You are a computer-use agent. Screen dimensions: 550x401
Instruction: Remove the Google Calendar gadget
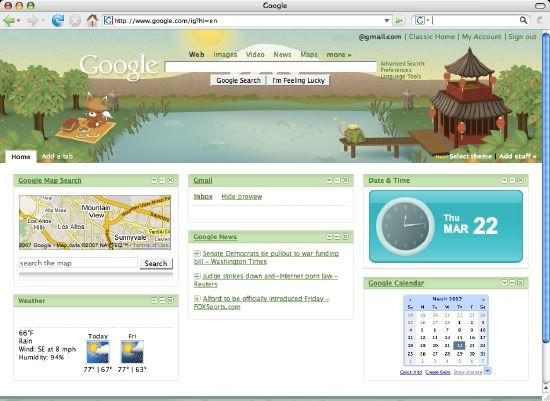point(520,283)
